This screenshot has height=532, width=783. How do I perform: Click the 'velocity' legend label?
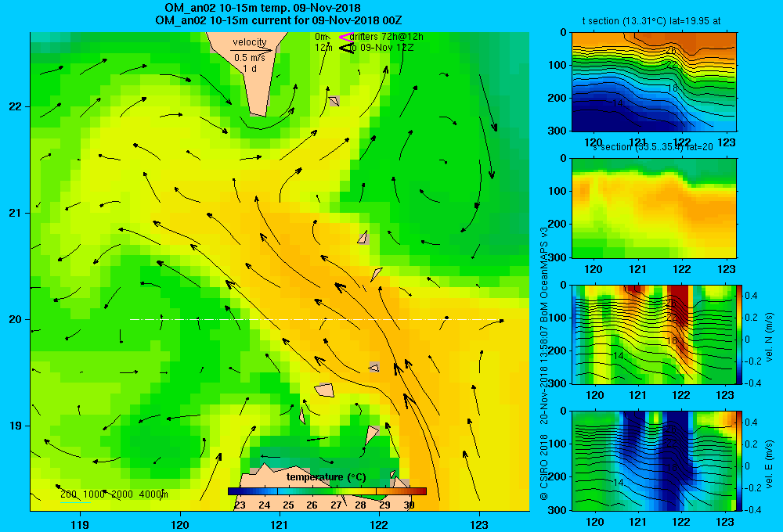[x=250, y=42]
